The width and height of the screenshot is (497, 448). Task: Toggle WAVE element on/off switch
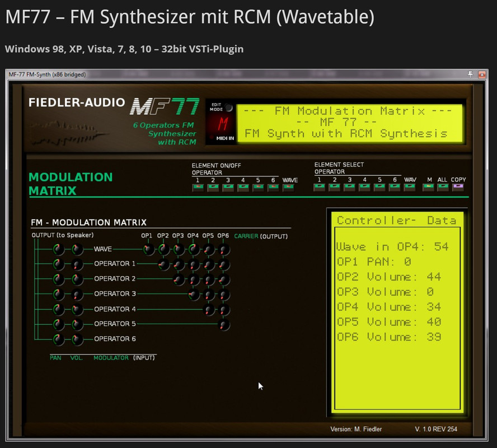pyautogui.click(x=288, y=188)
